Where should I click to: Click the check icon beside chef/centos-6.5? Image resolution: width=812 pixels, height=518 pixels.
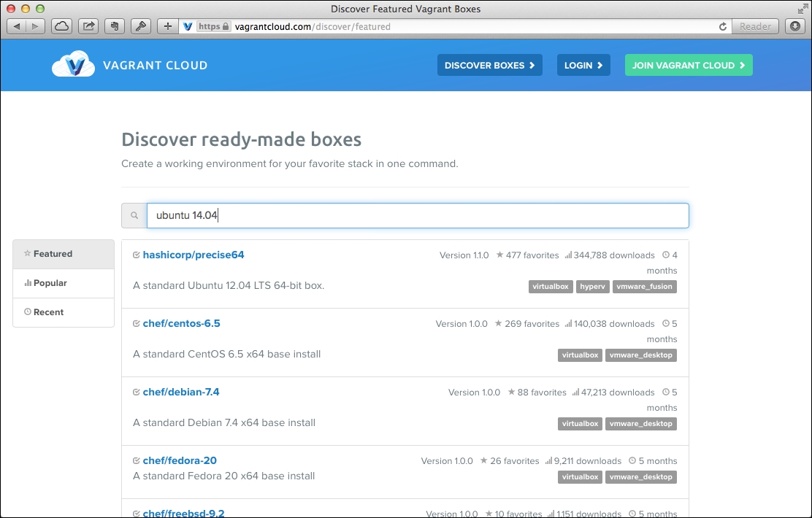137,323
